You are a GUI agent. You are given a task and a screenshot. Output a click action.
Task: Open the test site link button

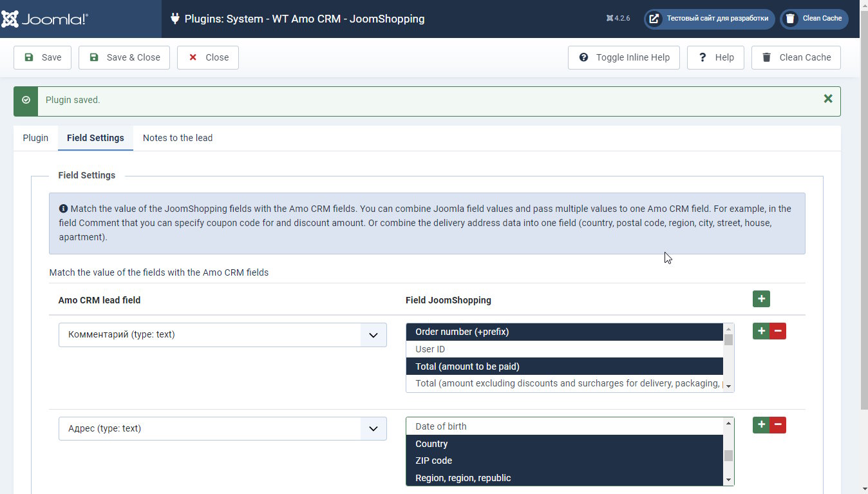(x=709, y=19)
